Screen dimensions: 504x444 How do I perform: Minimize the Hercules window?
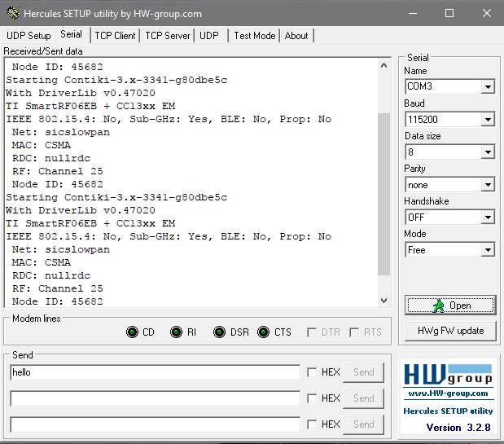click(413, 13)
